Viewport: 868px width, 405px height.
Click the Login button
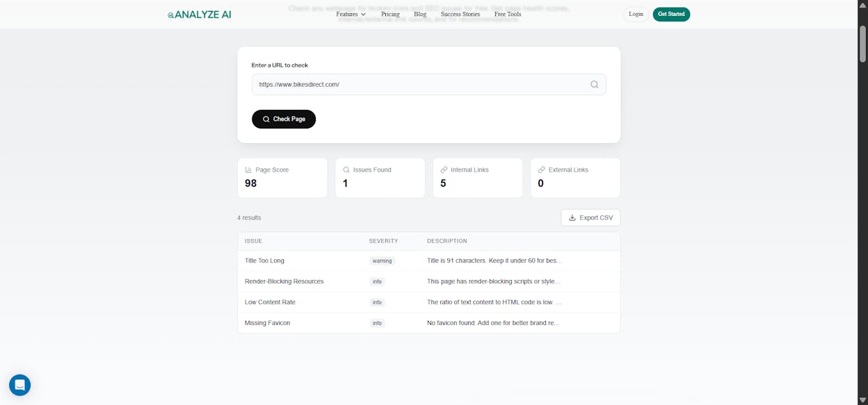pos(636,14)
